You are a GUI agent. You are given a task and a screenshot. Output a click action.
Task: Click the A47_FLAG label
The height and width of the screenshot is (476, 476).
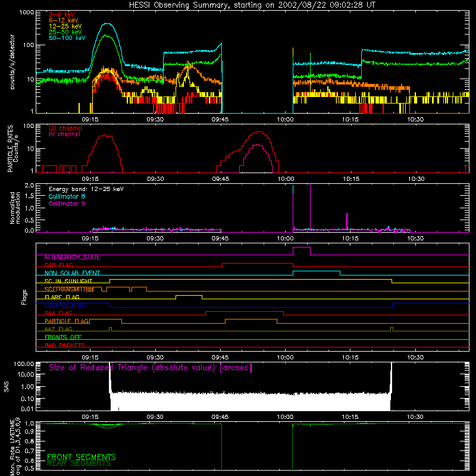(58, 330)
